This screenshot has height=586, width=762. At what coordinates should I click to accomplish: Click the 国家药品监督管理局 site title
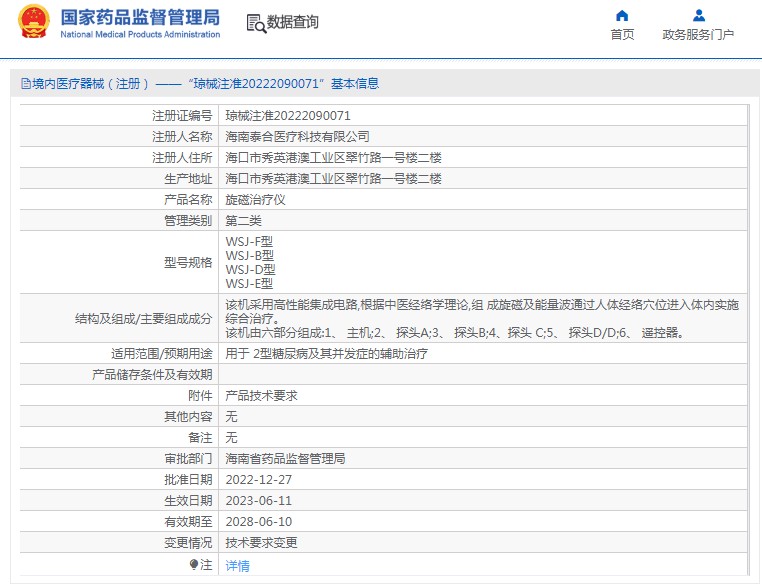point(140,17)
